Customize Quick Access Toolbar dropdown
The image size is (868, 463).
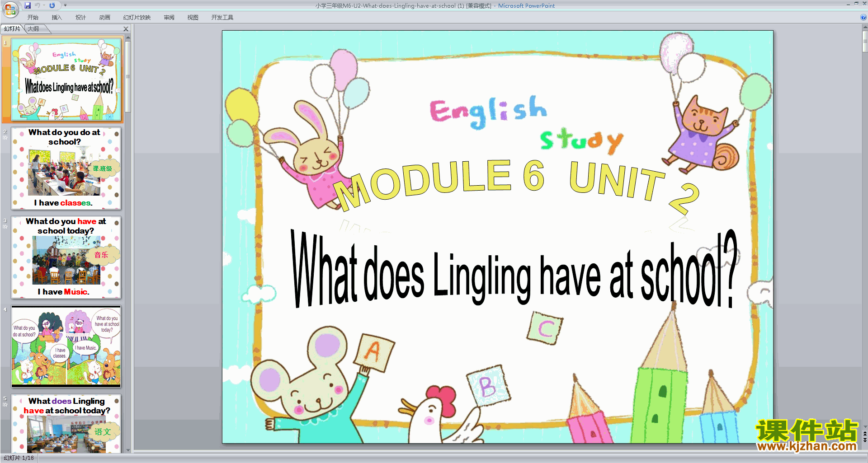[x=65, y=5]
